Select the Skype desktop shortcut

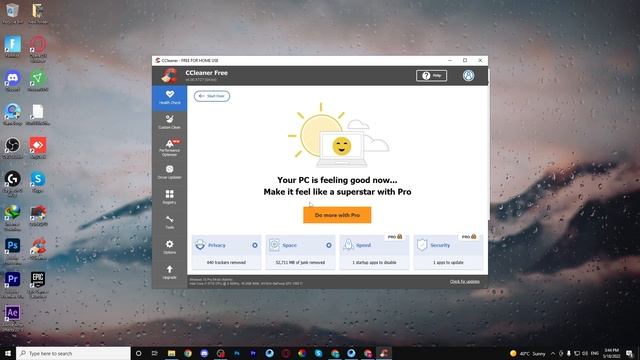(38, 182)
